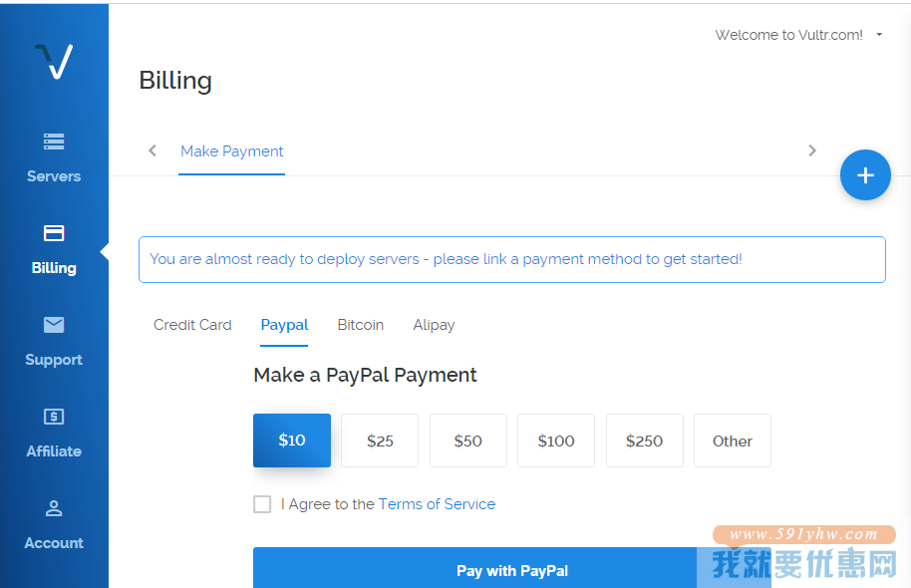The width and height of the screenshot is (911, 588).
Task: Select the $10 payment amount
Action: pyautogui.click(x=292, y=441)
